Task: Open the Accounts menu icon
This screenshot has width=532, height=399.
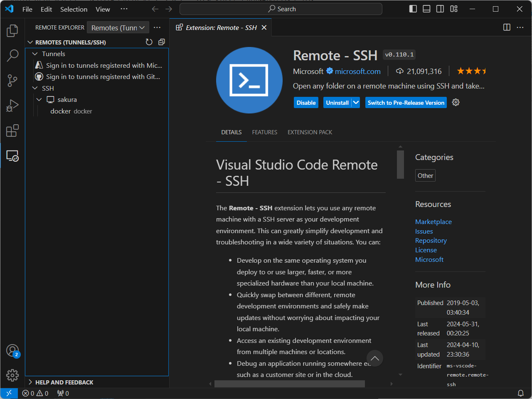Action: (x=12, y=351)
